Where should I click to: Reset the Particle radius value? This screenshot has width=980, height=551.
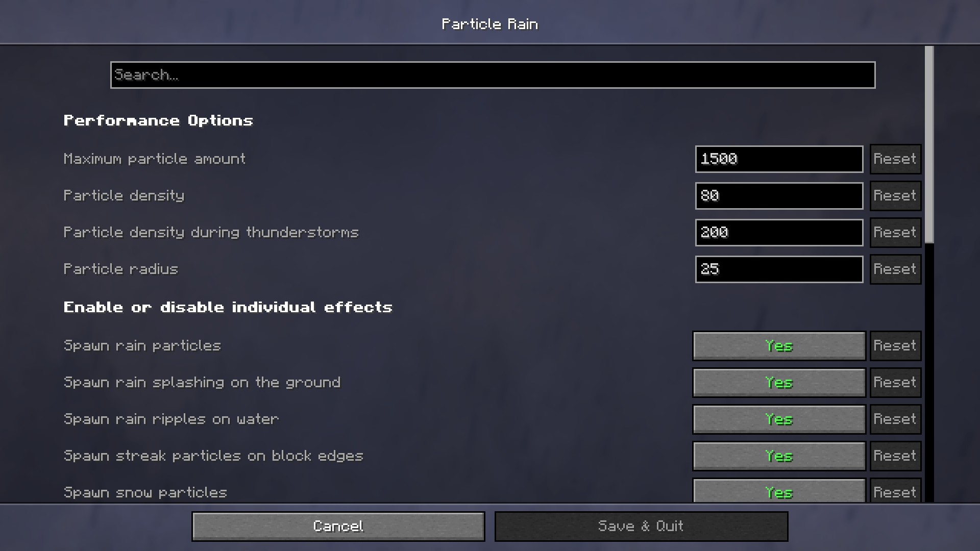point(895,269)
